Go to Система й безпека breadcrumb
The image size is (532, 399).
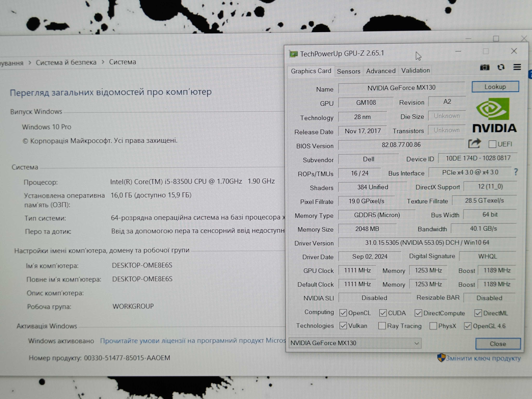click(66, 62)
